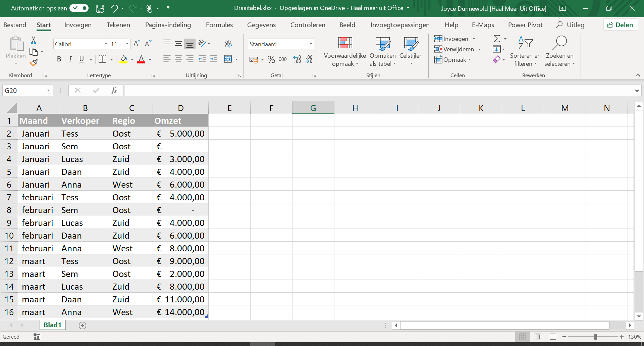
Task: Add a new sheet with plus icon
Action: click(83, 325)
